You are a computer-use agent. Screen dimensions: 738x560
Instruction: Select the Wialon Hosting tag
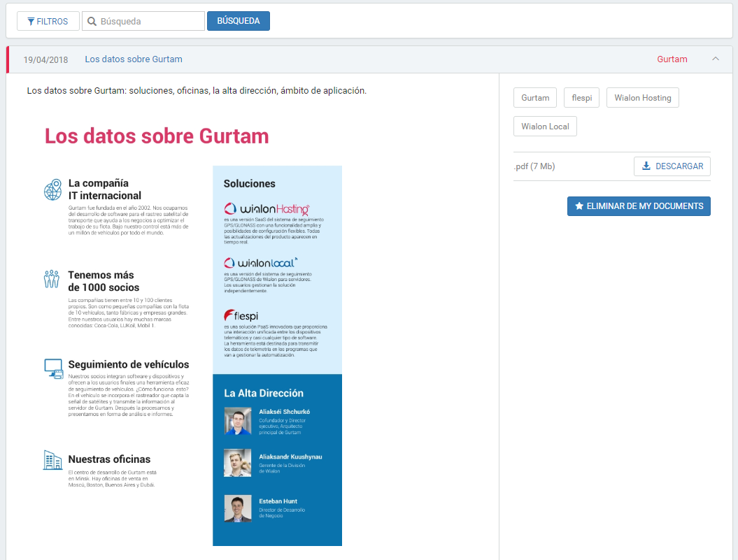tap(642, 98)
